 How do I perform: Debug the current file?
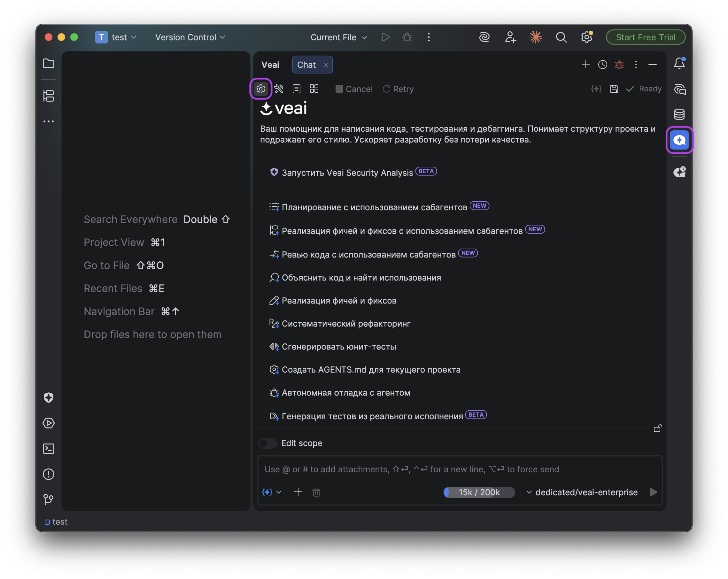[x=407, y=37]
